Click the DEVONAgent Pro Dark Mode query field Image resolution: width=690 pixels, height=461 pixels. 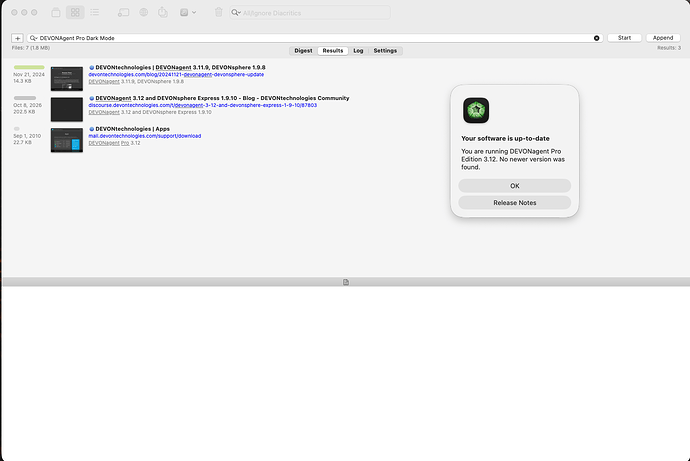(315, 38)
